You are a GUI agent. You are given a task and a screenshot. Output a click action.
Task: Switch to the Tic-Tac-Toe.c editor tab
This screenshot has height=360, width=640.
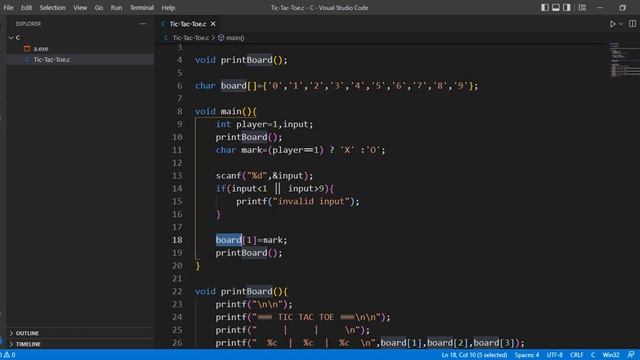(x=188, y=24)
